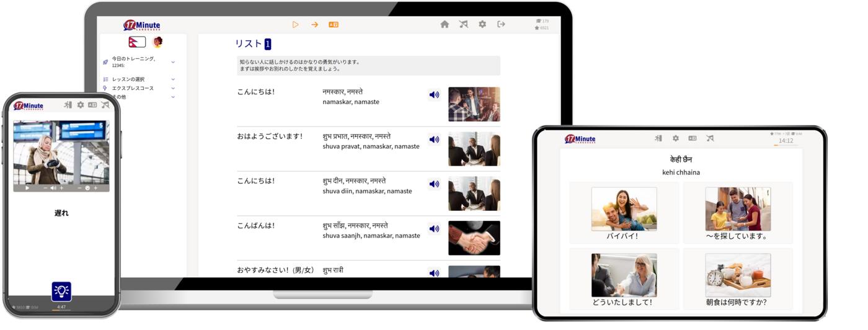Tap the lightbulb hint button on phone
Image resolution: width=868 pixels, height=330 pixels.
[x=61, y=291]
